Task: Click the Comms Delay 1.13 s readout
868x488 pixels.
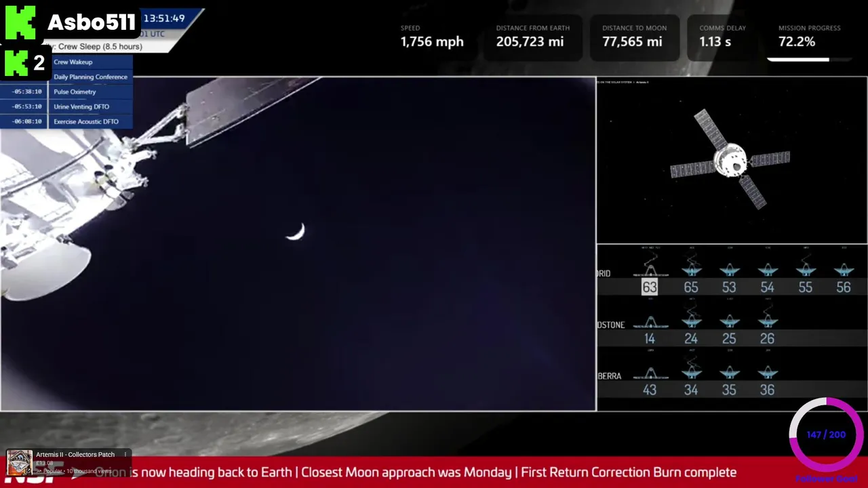Action: 723,37
